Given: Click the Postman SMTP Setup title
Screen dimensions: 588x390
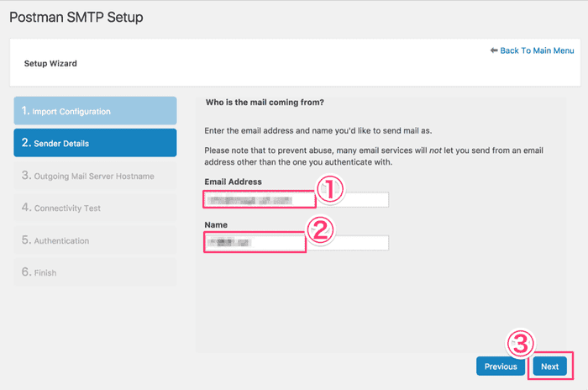Looking at the screenshot, I should coord(76,18).
